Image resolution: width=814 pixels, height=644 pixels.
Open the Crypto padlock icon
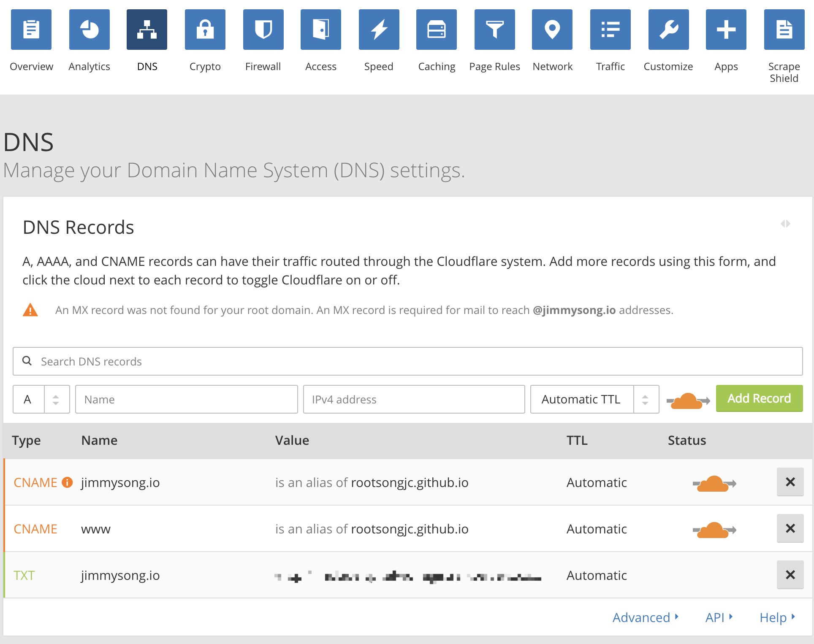pos(205,30)
